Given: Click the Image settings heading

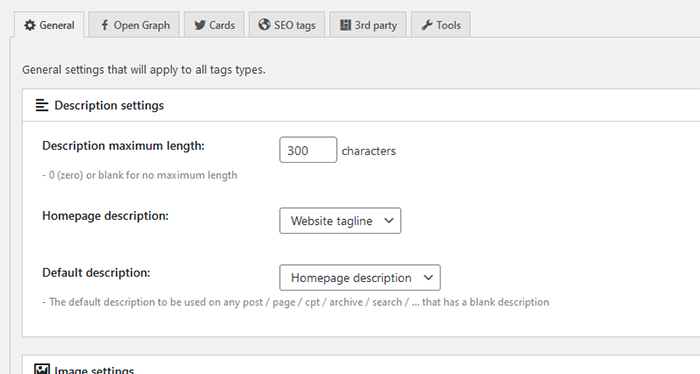Looking at the screenshot, I should [94, 370].
